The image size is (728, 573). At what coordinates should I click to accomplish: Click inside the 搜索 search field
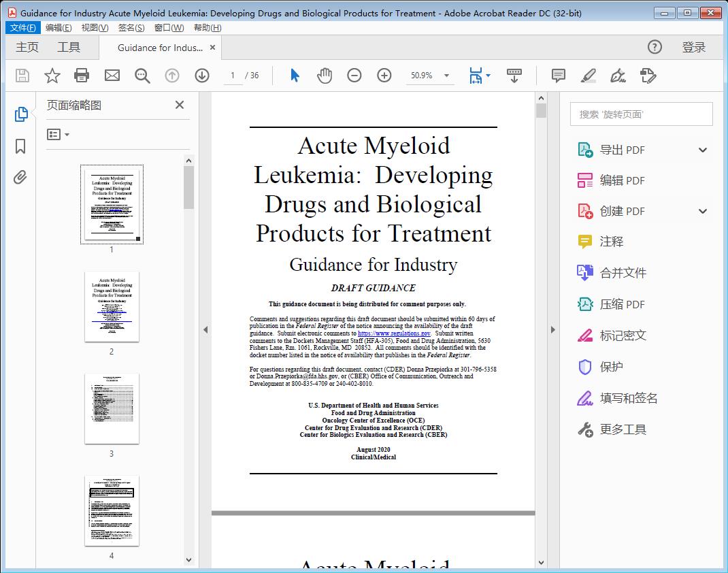(640, 114)
